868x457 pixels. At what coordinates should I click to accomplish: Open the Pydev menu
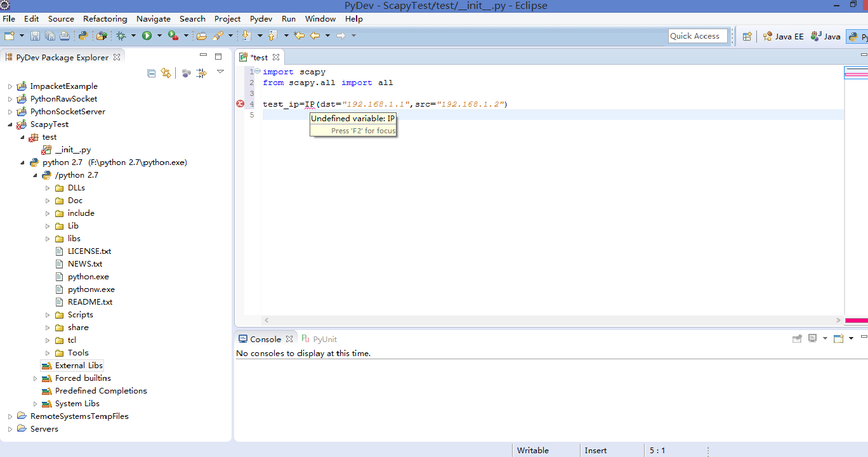click(261, 18)
